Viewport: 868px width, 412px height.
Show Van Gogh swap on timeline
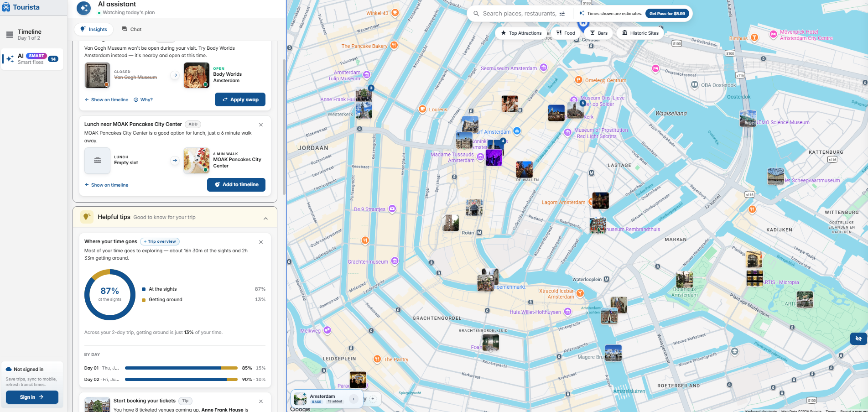106,100
